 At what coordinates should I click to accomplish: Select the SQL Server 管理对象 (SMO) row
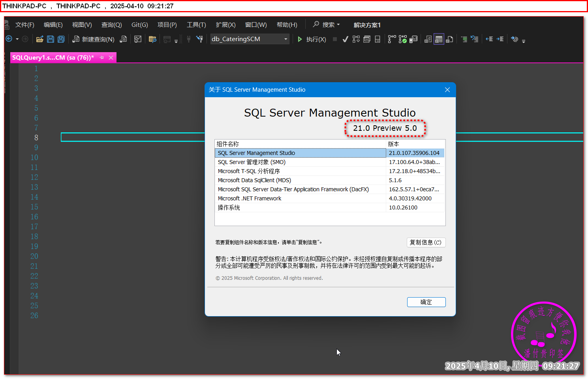[x=330, y=162]
